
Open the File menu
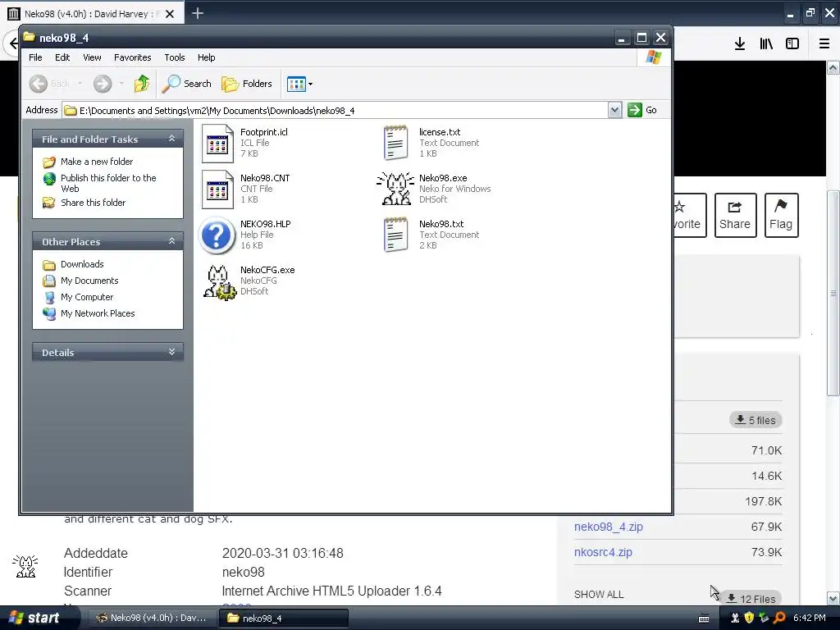(x=35, y=57)
